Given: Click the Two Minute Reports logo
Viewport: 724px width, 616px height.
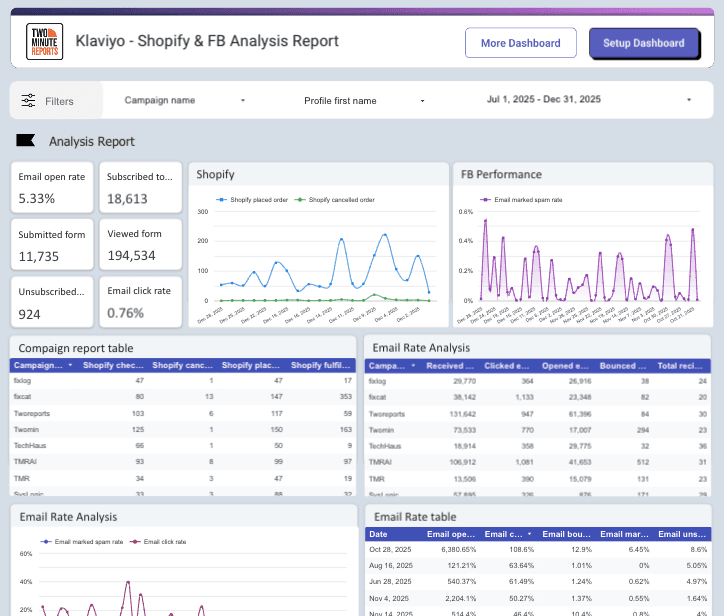Looking at the screenshot, I should pos(44,42).
